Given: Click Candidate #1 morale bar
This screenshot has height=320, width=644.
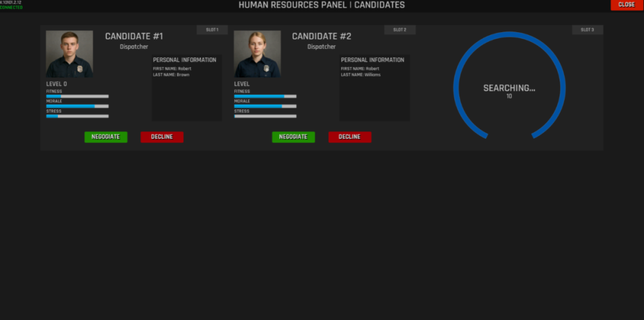Looking at the screenshot, I should 77,106.
